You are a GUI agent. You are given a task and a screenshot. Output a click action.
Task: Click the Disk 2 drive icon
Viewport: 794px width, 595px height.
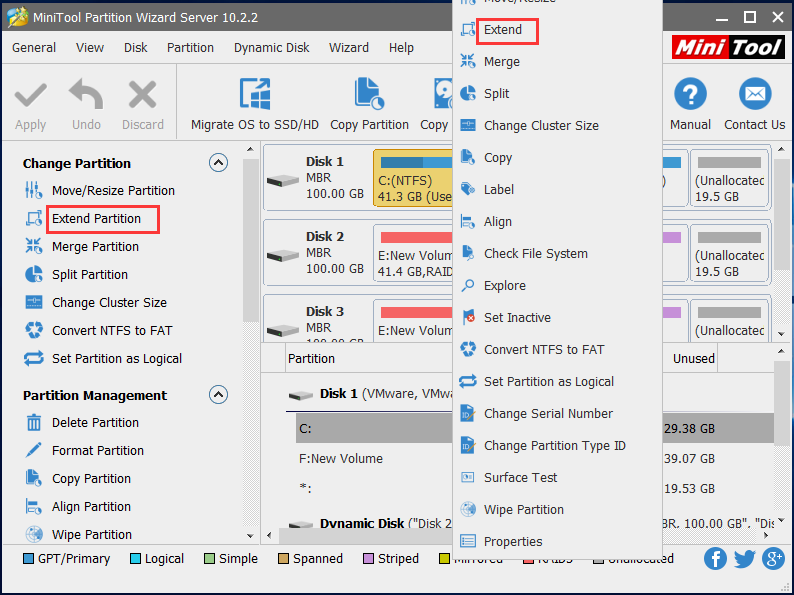click(x=283, y=256)
